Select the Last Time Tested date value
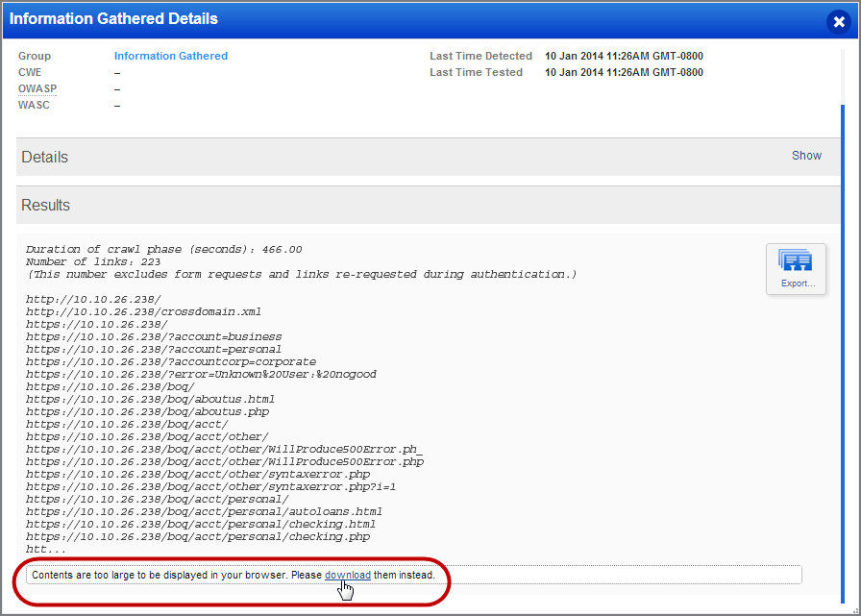861x616 pixels. click(x=624, y=72)
